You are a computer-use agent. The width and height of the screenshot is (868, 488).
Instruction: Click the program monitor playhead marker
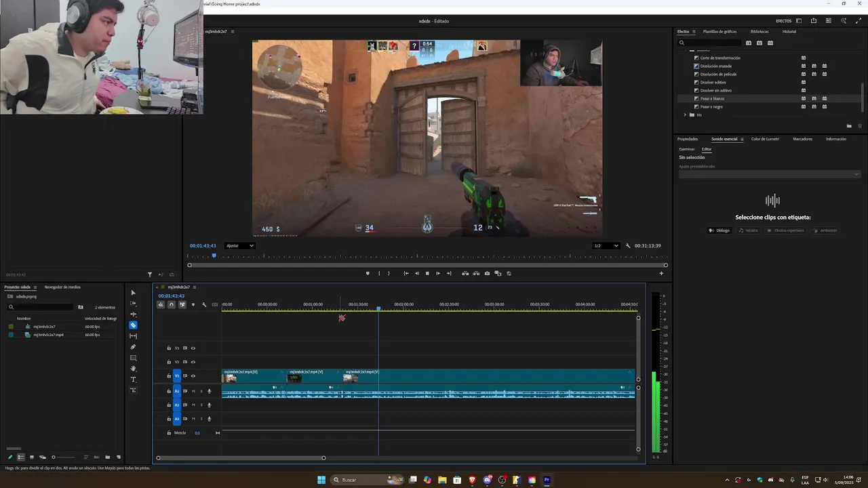(x=214, y=256)
